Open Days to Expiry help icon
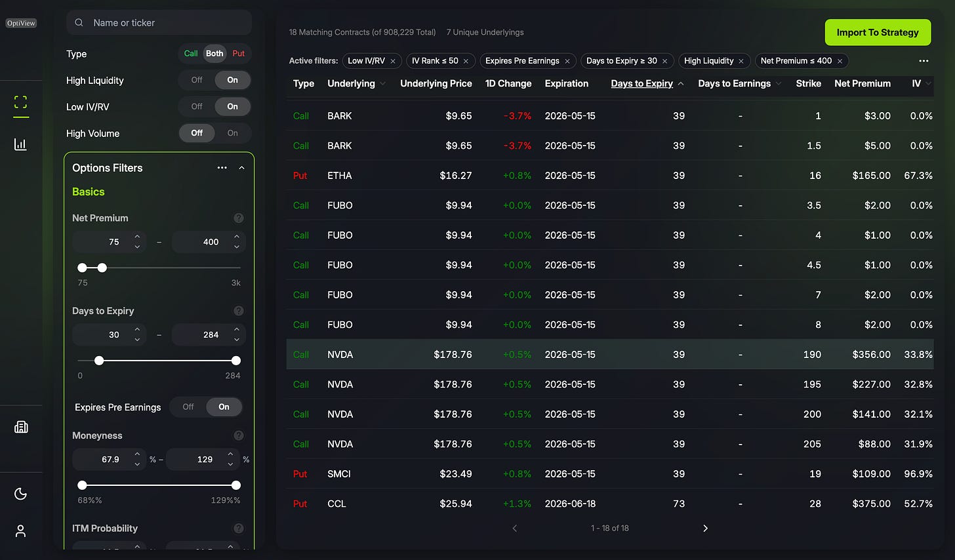 pos(239,311)
